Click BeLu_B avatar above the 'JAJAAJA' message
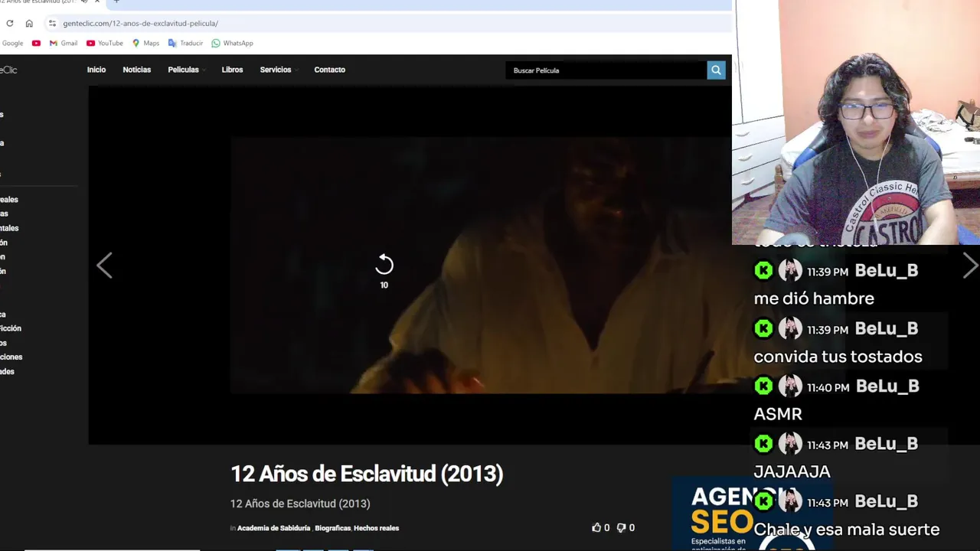Viewport: 980px width, 551px height. coord(790,444)
